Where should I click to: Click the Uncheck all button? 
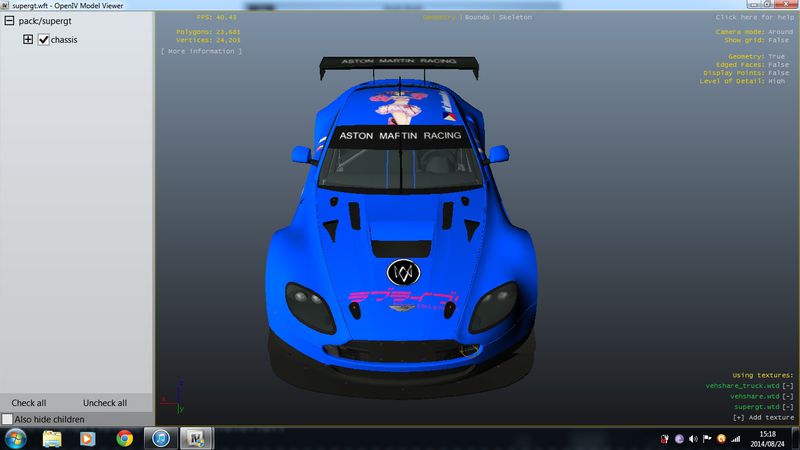[105, 403]
